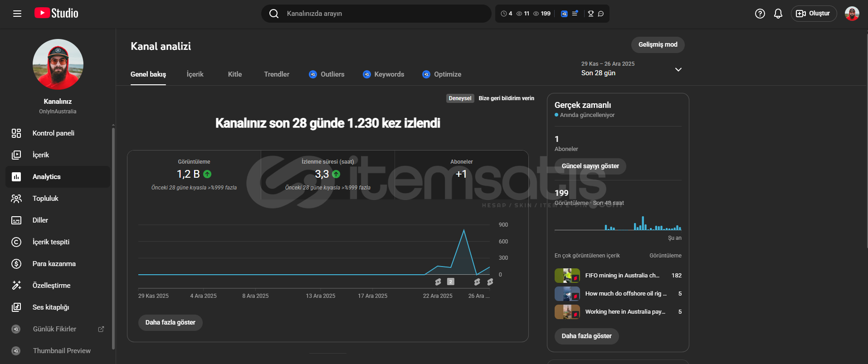The height and width of the screenshot is (364, 868).
Task: Open Ses kitaplığı in sidebar
Action: pos(51,307)
